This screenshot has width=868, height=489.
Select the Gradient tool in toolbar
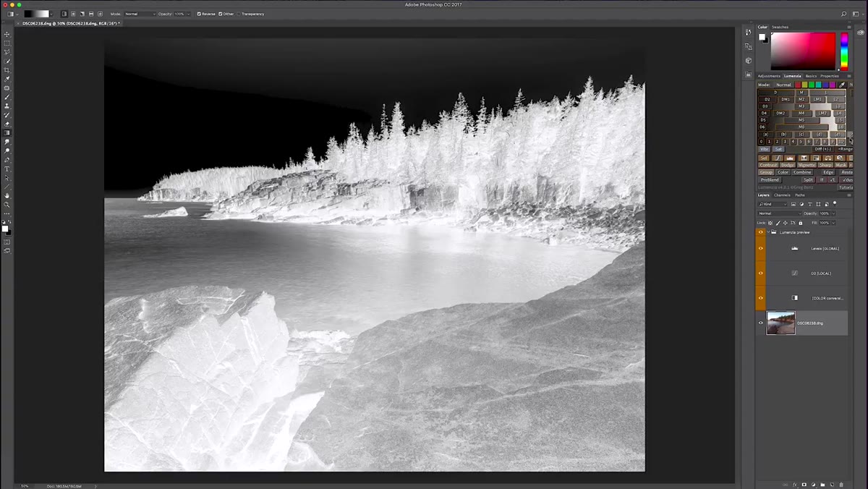pos(7,132)
